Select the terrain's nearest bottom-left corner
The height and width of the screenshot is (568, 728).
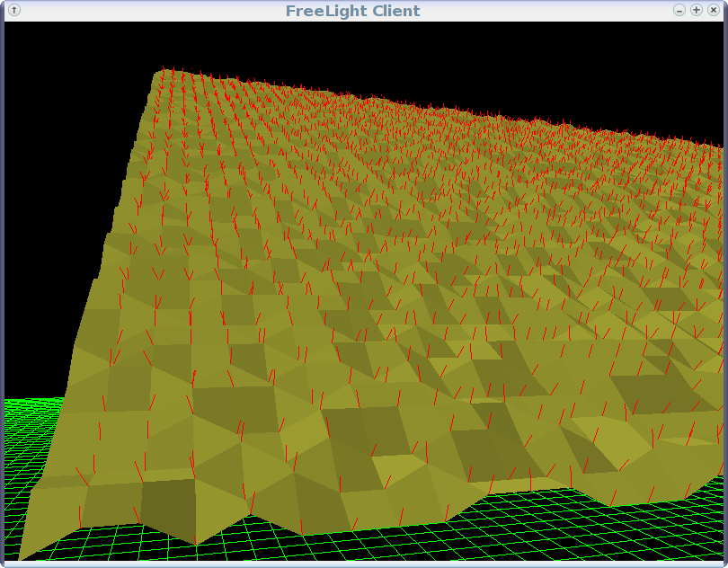point(22,553)
